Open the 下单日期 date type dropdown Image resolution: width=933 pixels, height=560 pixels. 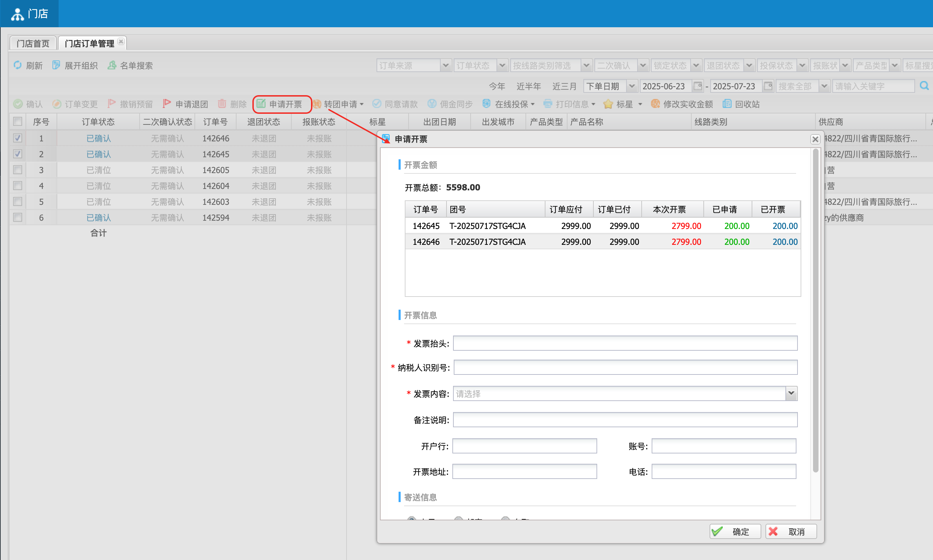tap(632, 86)
